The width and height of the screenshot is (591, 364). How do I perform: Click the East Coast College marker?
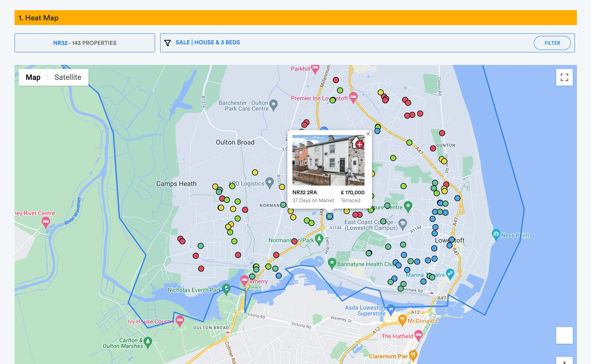click(x=403, y=223)
